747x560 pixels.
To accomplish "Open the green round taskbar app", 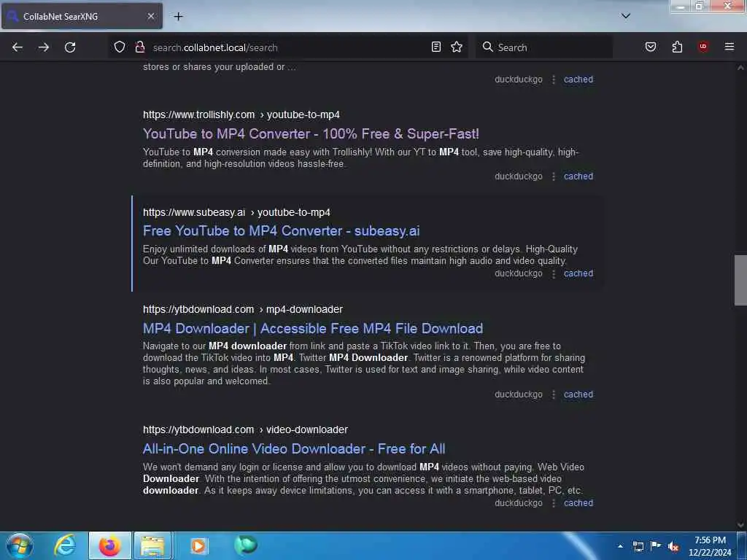I will tap(246, 545).
